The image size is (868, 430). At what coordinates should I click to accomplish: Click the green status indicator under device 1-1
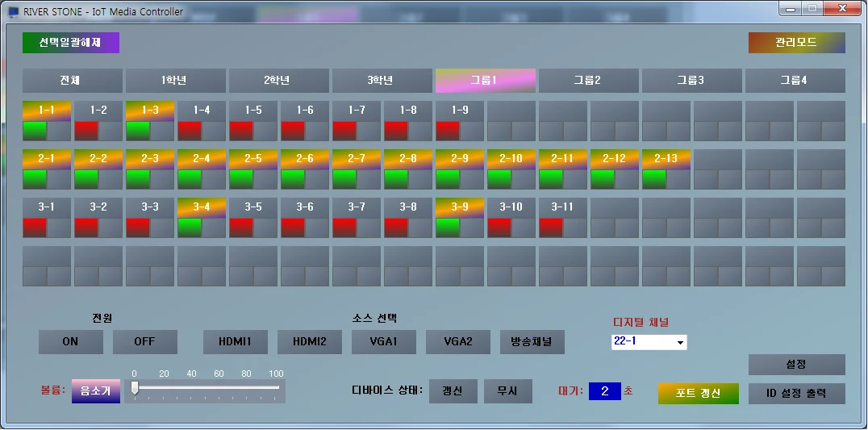pyautogui.click(x=35, y=132)
